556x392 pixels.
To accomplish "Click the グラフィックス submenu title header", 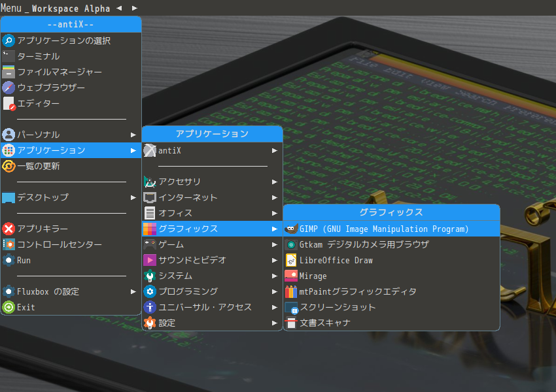I will [391, 212].
